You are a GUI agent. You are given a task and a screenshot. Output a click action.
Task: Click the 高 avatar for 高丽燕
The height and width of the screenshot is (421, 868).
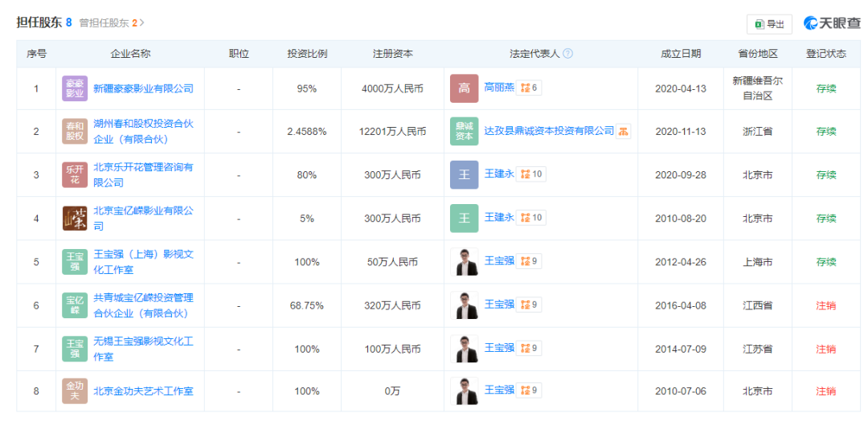(464, 88)
